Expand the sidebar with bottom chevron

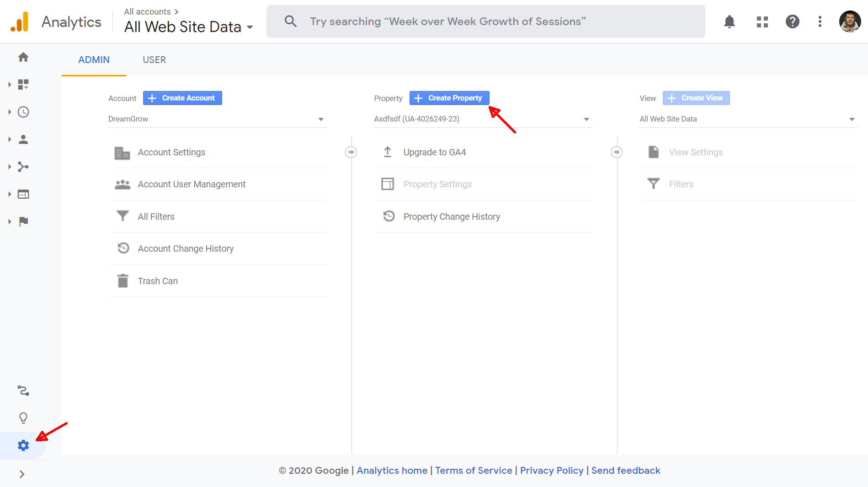(22, 474)
